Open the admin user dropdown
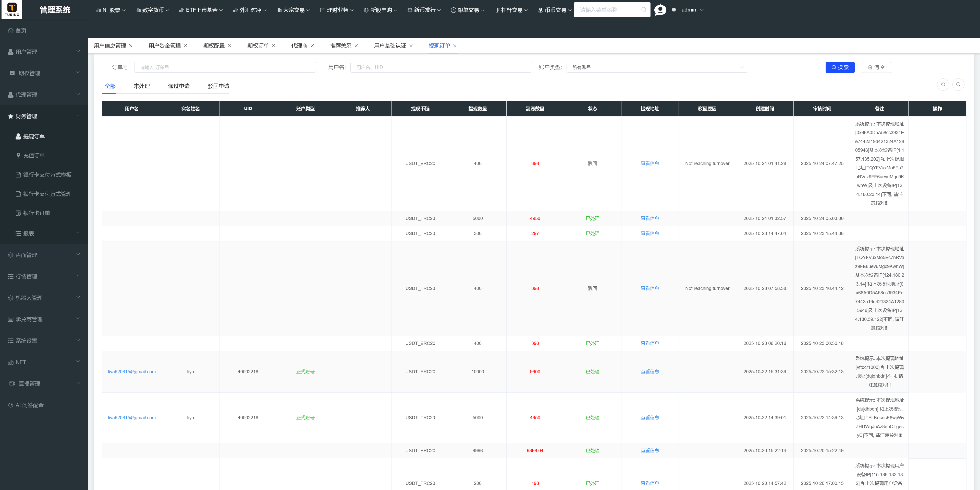Screen dimensions: 980x490 pos(692,10)
